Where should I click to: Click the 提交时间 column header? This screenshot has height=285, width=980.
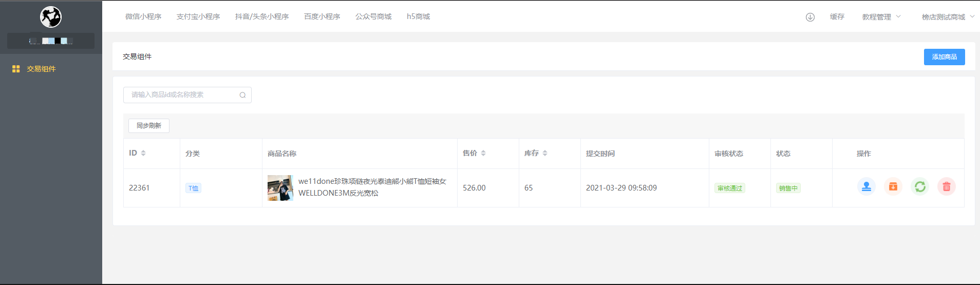point(600,154)
